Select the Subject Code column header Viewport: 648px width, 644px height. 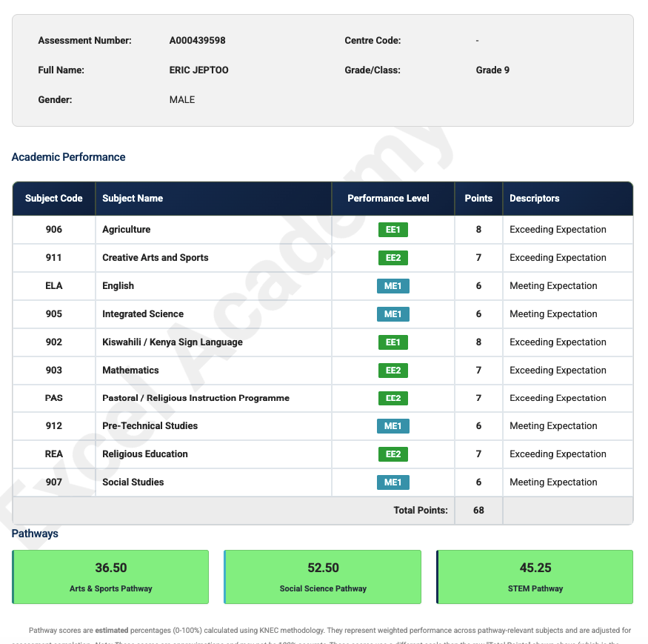53,198
